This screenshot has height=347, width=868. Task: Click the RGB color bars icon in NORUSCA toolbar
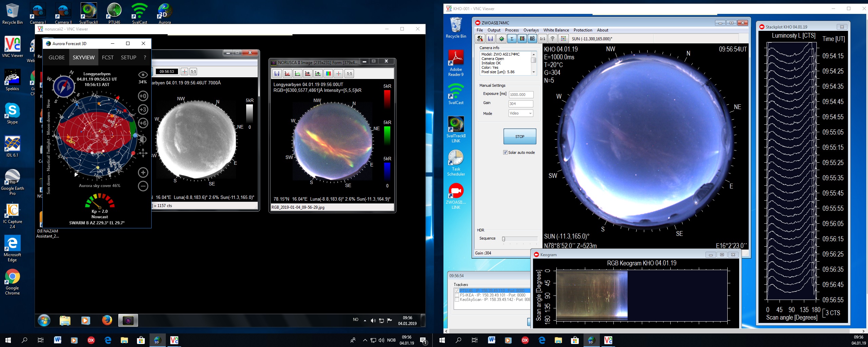coord(328,74)
